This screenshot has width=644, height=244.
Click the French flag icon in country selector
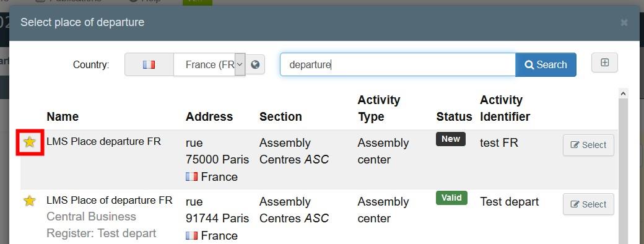point(149,64)
